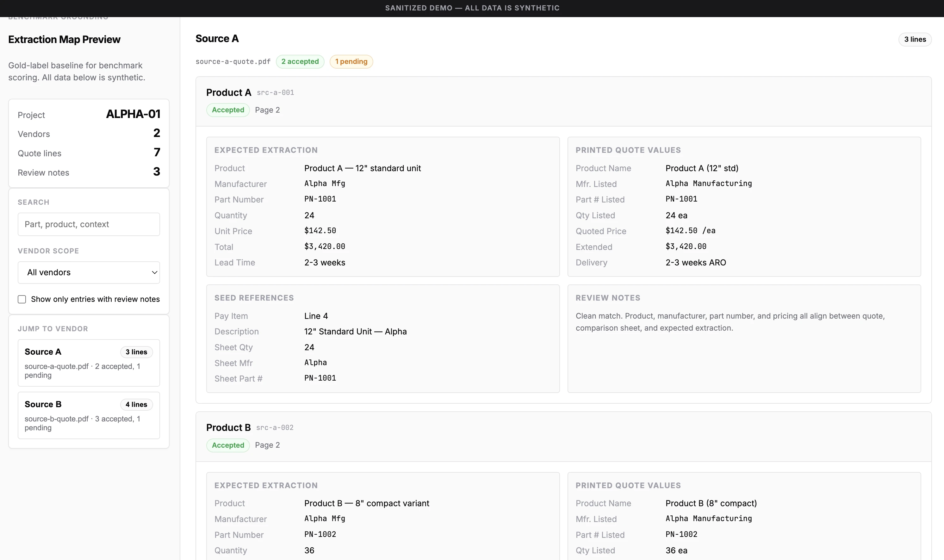Open the All vendors dropdown
This screenshot has width=944, height=560.
(89, 272)
